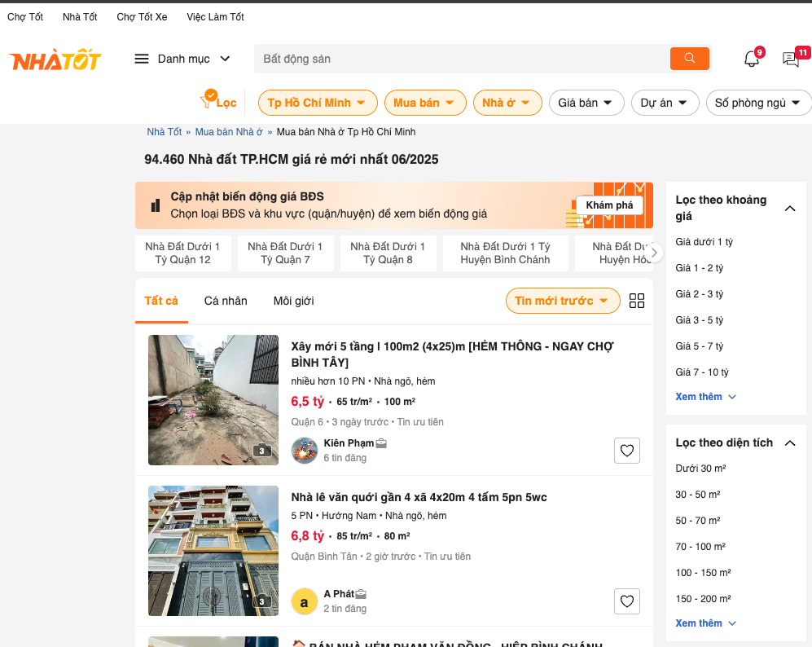Switch to the Môi giới tab
Viewport: 812px width, 647px height.
pyautogui.click(x=294, y=301)
